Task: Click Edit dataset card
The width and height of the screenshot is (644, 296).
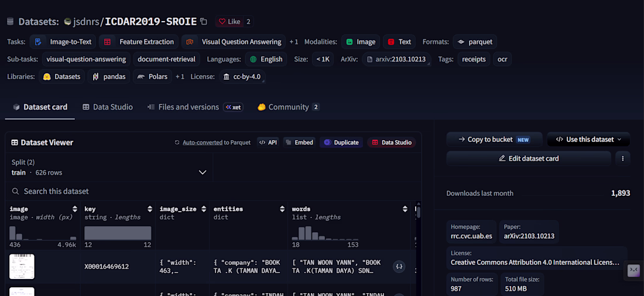Action: [529, 158]
